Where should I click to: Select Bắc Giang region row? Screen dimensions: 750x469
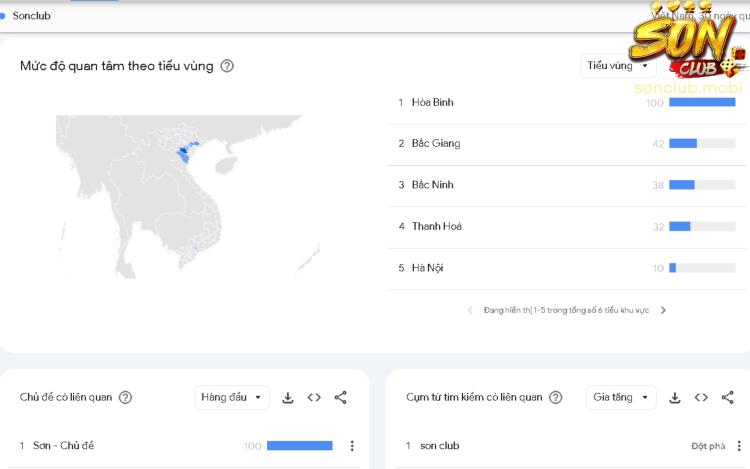pos(436,144)
